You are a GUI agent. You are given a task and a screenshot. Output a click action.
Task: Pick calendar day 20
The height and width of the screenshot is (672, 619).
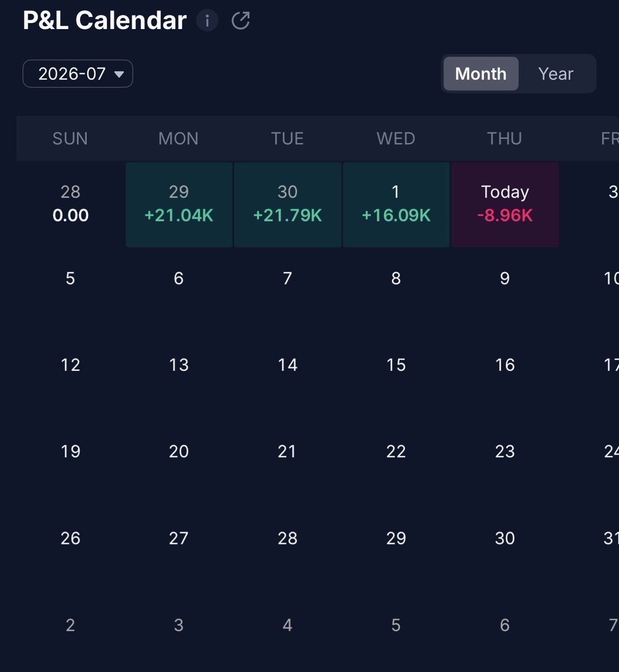[179, 451]
